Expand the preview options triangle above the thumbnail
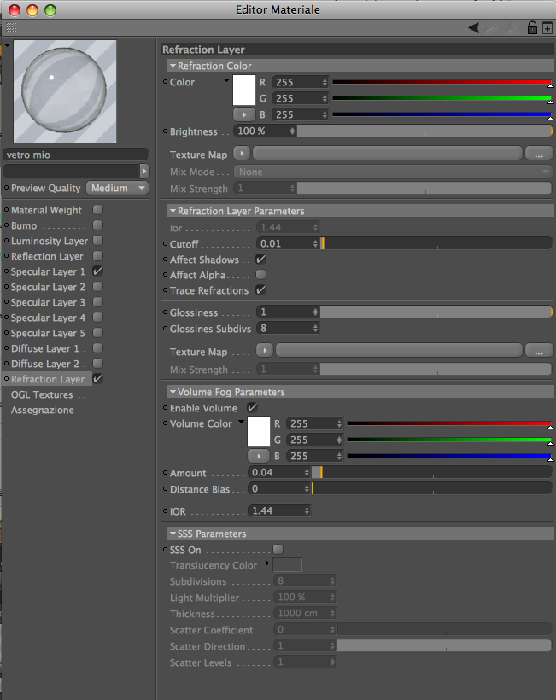The height and width of the screenshot is (700, 556). coord(7,46)
